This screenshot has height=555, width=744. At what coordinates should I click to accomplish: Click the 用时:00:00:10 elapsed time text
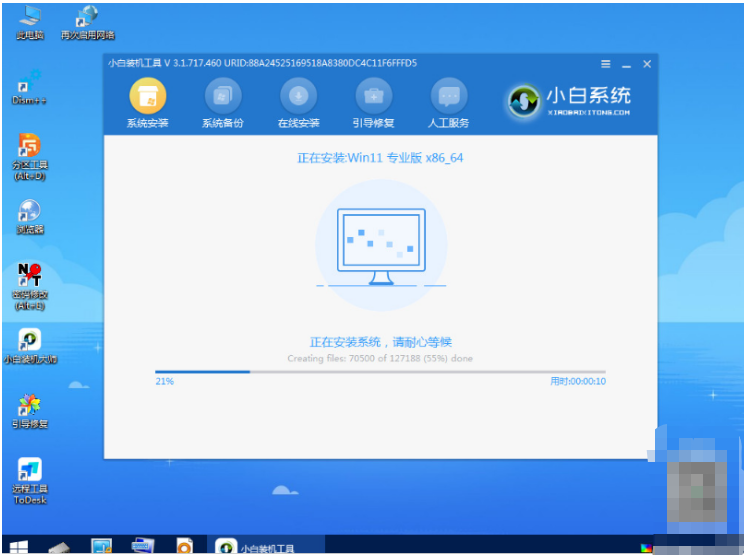578,381
